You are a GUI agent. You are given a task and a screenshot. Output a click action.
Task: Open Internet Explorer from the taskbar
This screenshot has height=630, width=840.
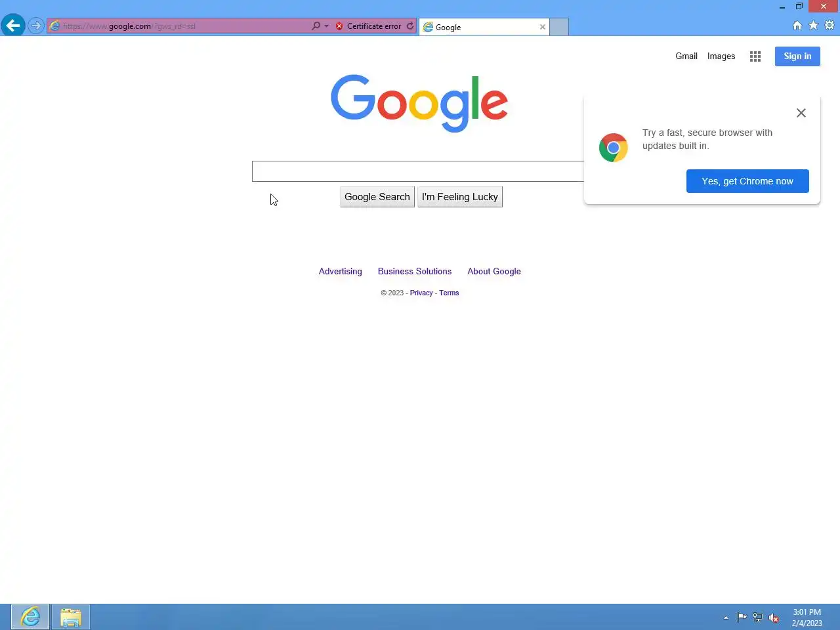[30, 617]
